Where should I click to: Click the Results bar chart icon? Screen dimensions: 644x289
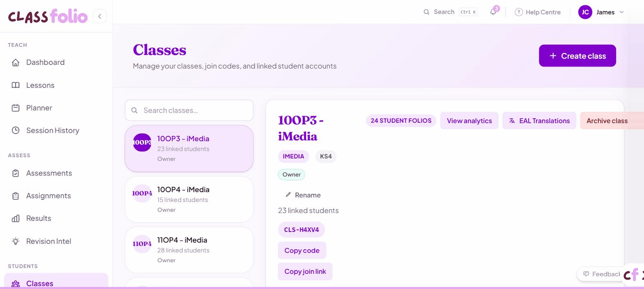(x=16, y=218)
